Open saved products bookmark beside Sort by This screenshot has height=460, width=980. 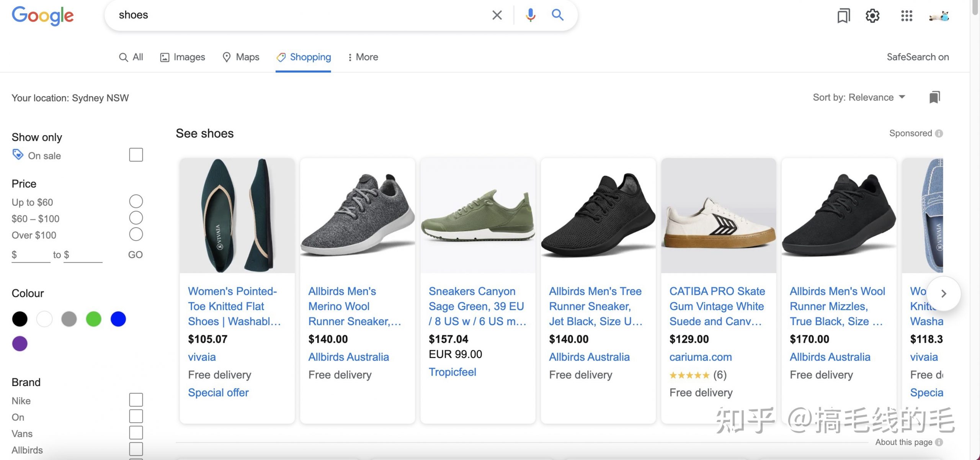pyautogui.click(x=934, y=97)
